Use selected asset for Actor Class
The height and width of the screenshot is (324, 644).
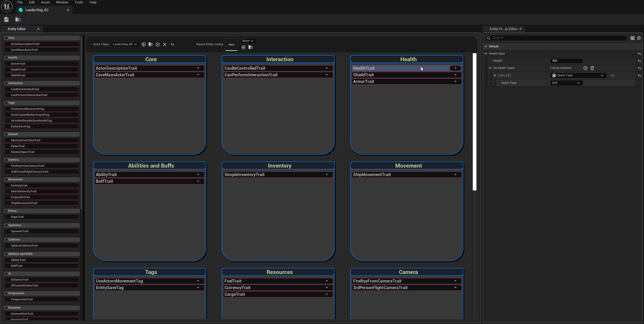144,44
